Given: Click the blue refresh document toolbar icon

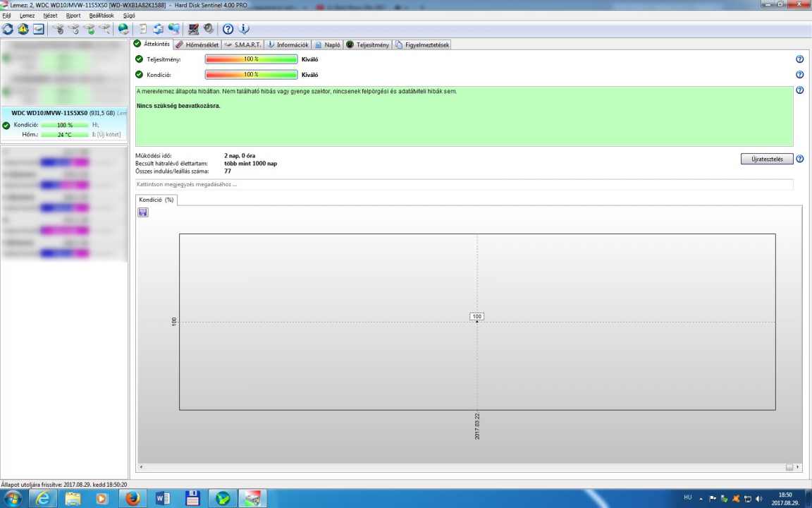Looking at the screenshot, I should pyautogui.click(x=158, y=29).
